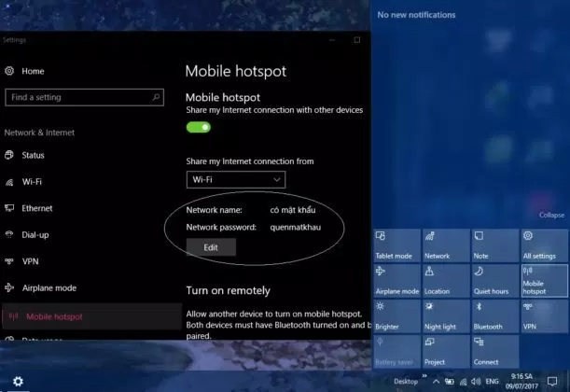Click the Collapse link in Action Center
570x392 pixels.
(551, 215)
